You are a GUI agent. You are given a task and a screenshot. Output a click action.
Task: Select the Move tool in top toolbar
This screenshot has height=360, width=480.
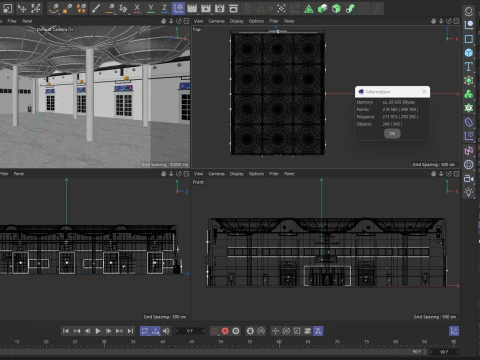click(x=22, y=8)
